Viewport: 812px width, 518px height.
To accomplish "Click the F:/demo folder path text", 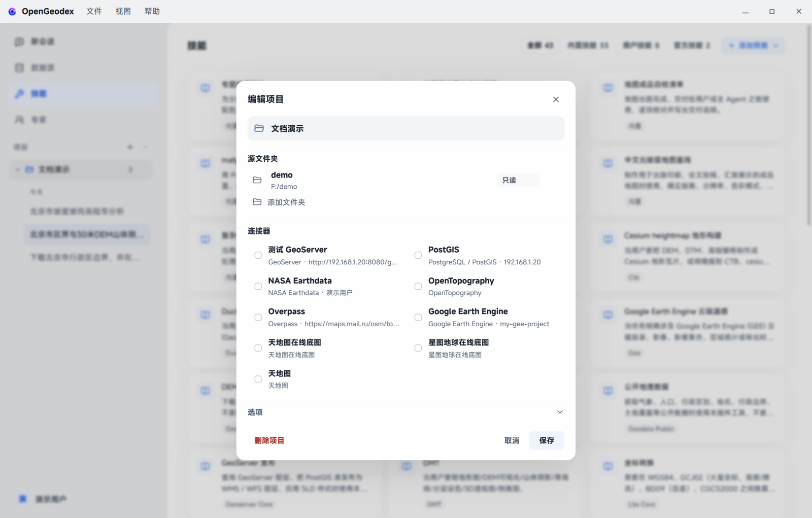I will click(x=284, y=187).
